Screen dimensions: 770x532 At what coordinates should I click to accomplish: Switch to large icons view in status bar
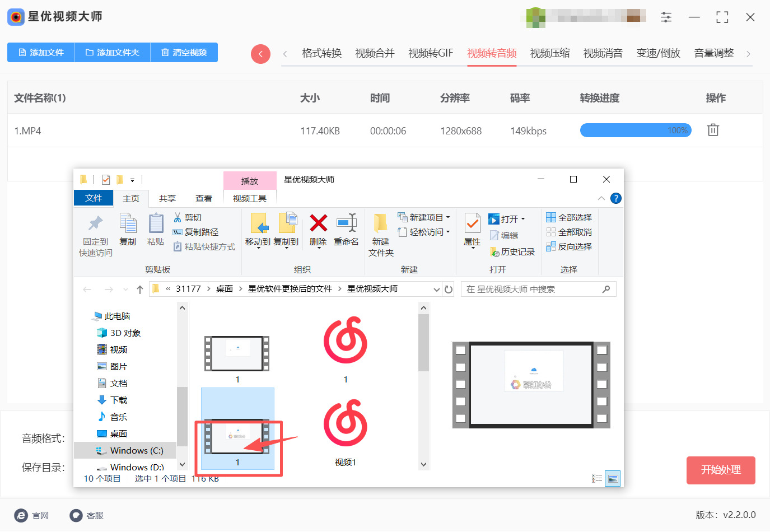point(613,478)
